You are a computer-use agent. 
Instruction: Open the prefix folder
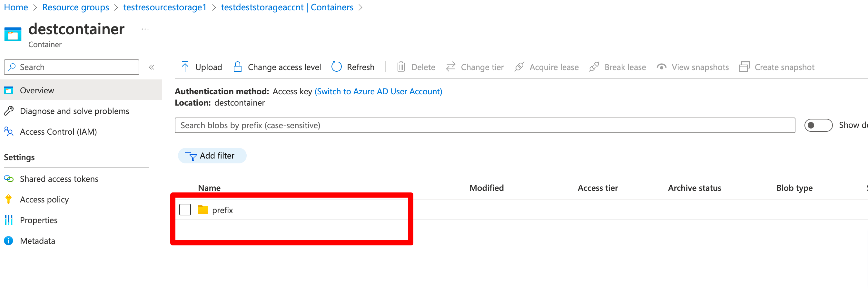point(222,210)
